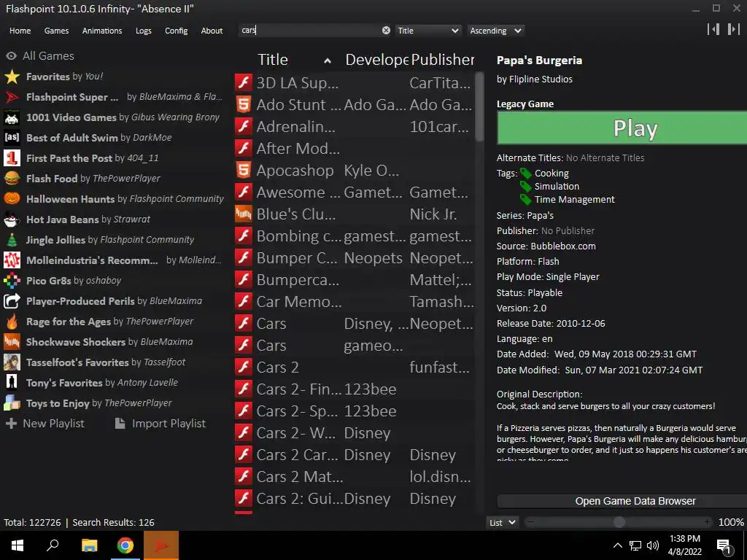Open the Logs tab
747x560 pixels.
coord(144,31)
